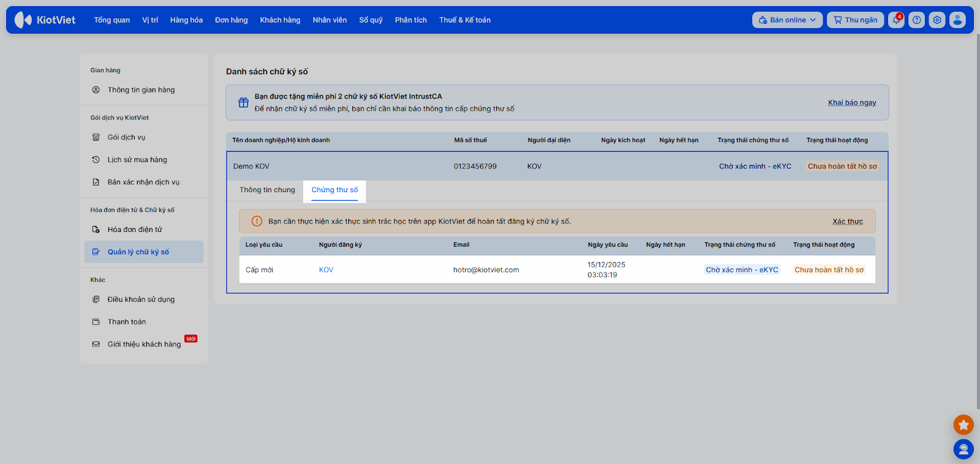Open the Phân tích menu

click(x=411, y=20)
